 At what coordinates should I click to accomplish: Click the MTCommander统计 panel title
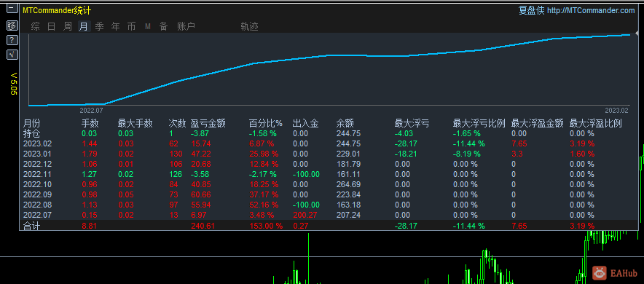57,11
